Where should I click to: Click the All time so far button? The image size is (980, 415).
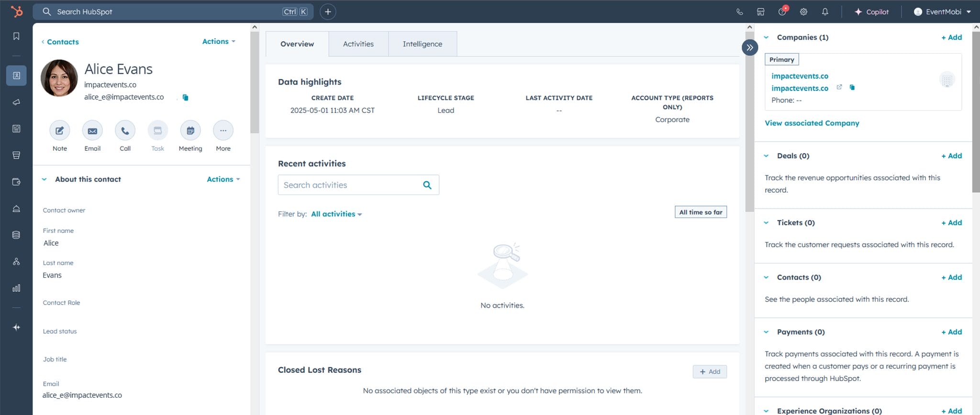point(701,212)
